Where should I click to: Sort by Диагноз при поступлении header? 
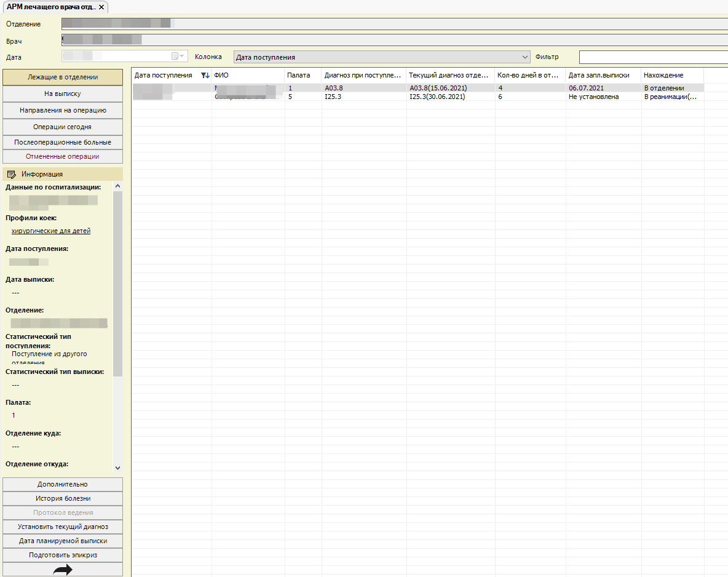tap(363, 75)
